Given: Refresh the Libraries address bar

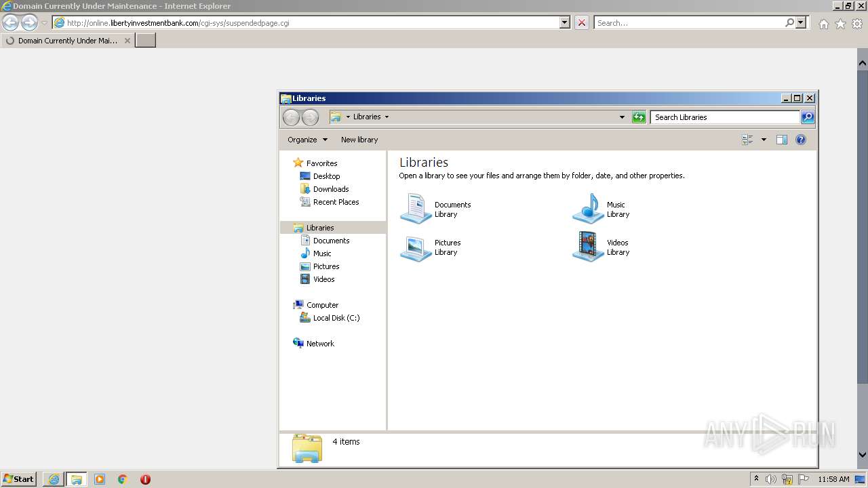Looking at the screenshot, I should (x=639, y=117).
